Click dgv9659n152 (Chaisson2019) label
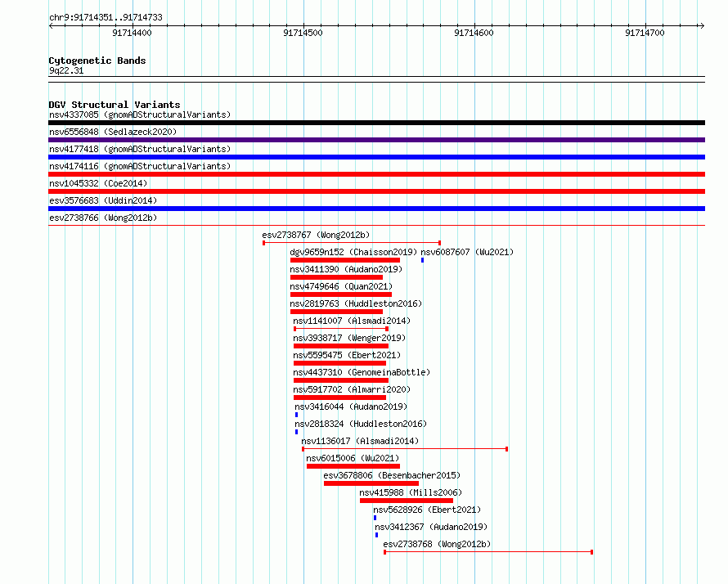728x584 pixels. pos(353,252)
